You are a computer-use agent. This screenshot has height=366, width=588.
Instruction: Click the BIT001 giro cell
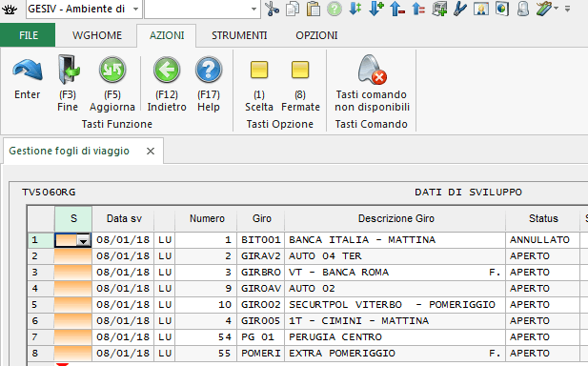click(x=261, y=240)
